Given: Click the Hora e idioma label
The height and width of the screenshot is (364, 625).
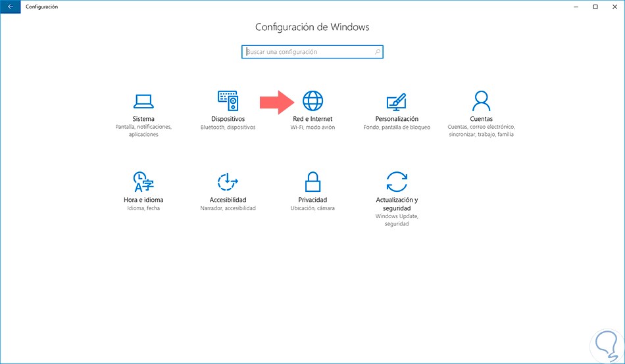Looking at the screenshot, I should 143,200.
